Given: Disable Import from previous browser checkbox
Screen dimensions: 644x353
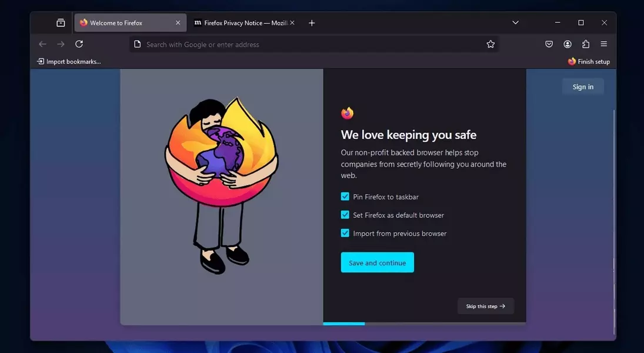Looking at the screenshot, I should [345, 233].
